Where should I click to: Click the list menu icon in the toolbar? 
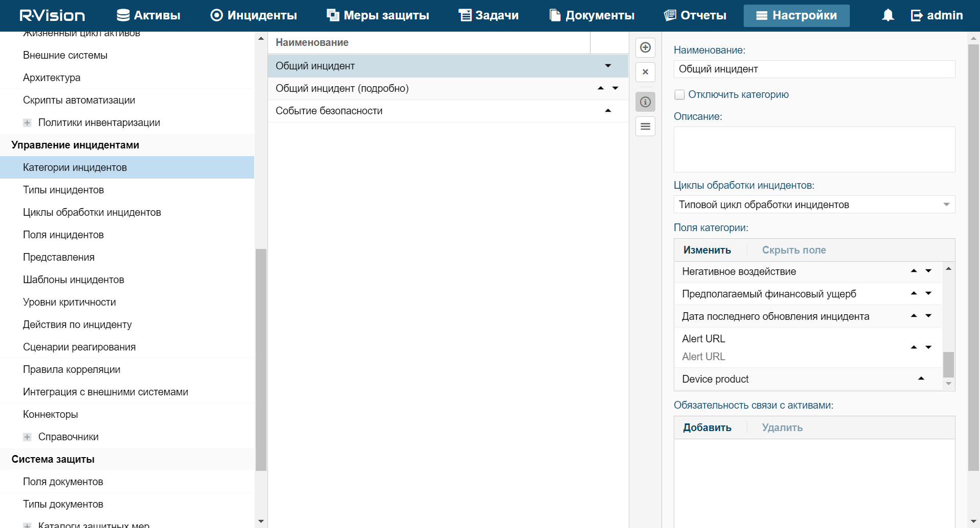645,127
